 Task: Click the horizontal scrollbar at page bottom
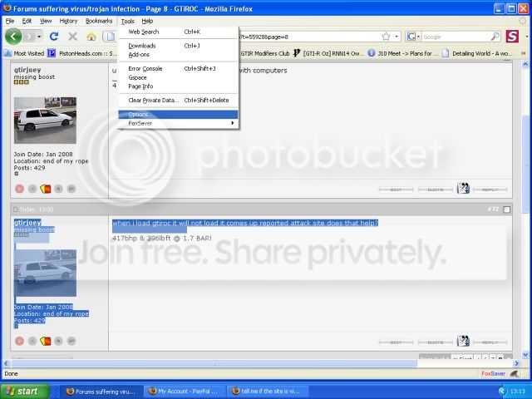click(249, 364)
